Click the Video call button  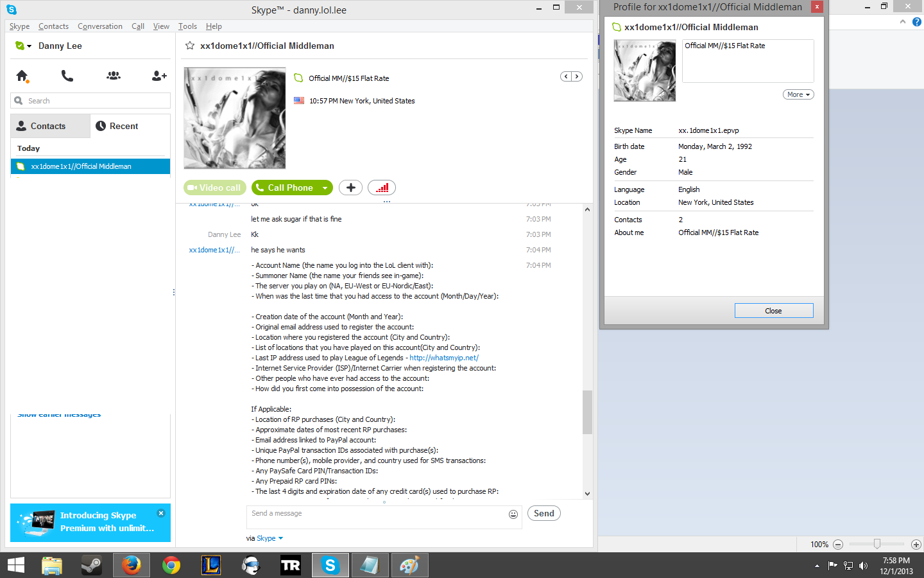point(215,188)
